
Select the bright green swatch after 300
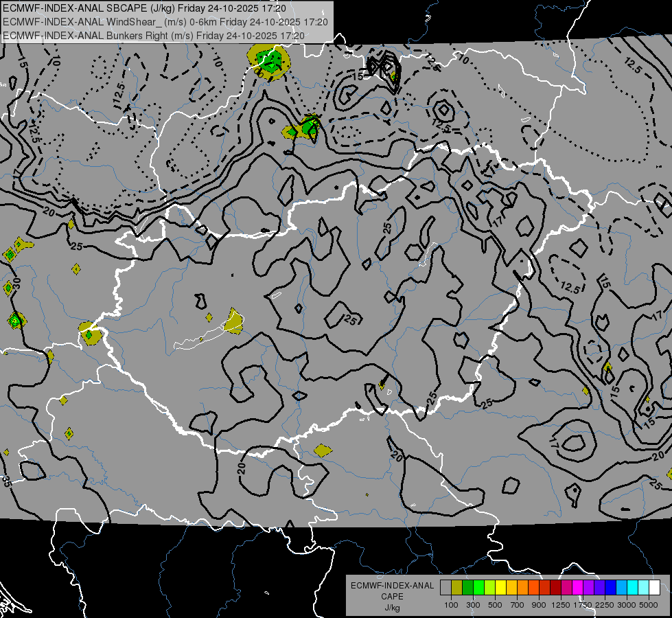tap(478, 588)
